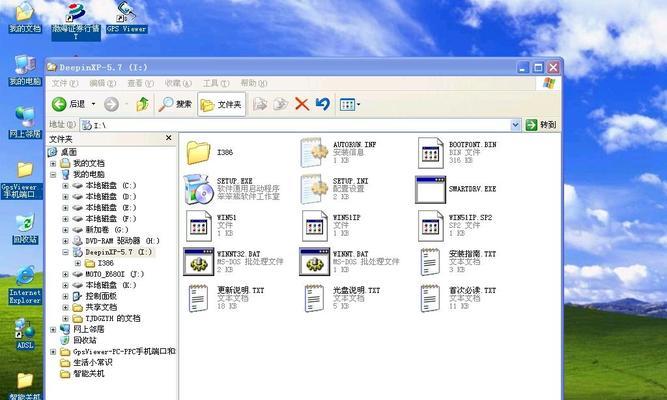Collapse 我的电脑 in the folder tree

point(53,174)
